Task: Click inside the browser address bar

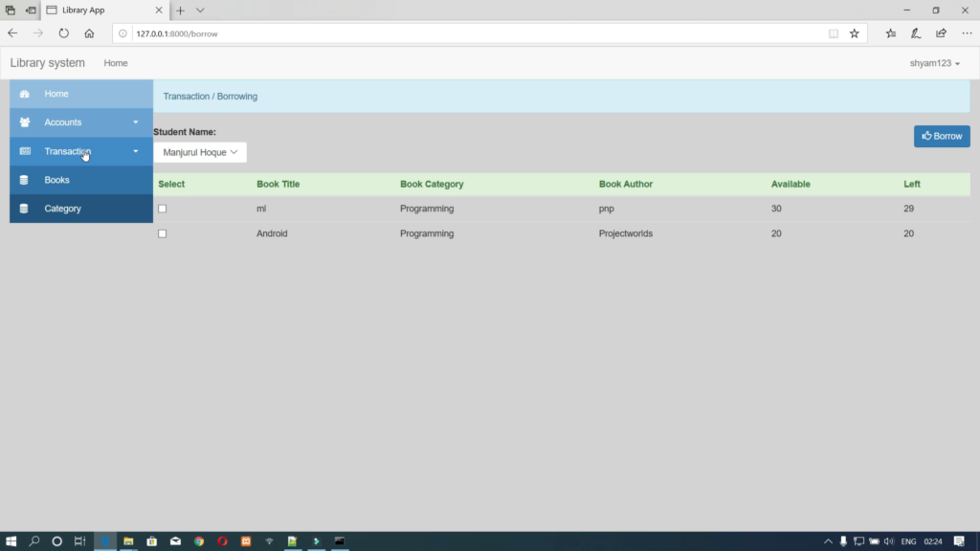Action: tap(287, 33)
